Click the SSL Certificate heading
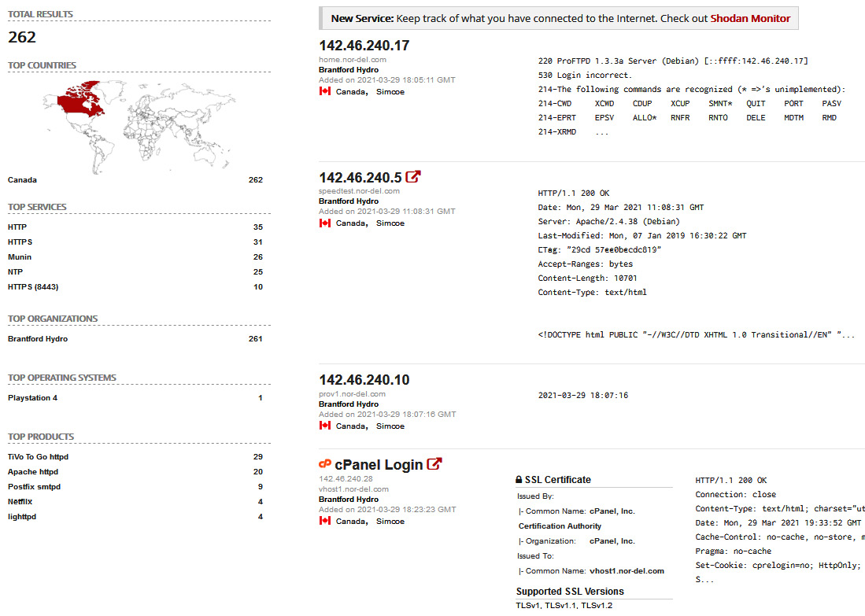This screenshot has height=616, width=865. pos(558,480)
